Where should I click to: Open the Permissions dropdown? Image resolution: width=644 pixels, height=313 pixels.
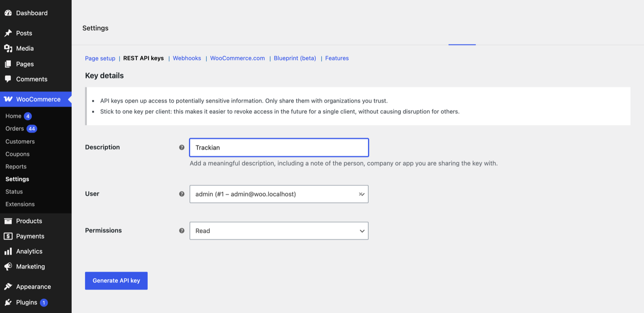[x=279, y=231]
